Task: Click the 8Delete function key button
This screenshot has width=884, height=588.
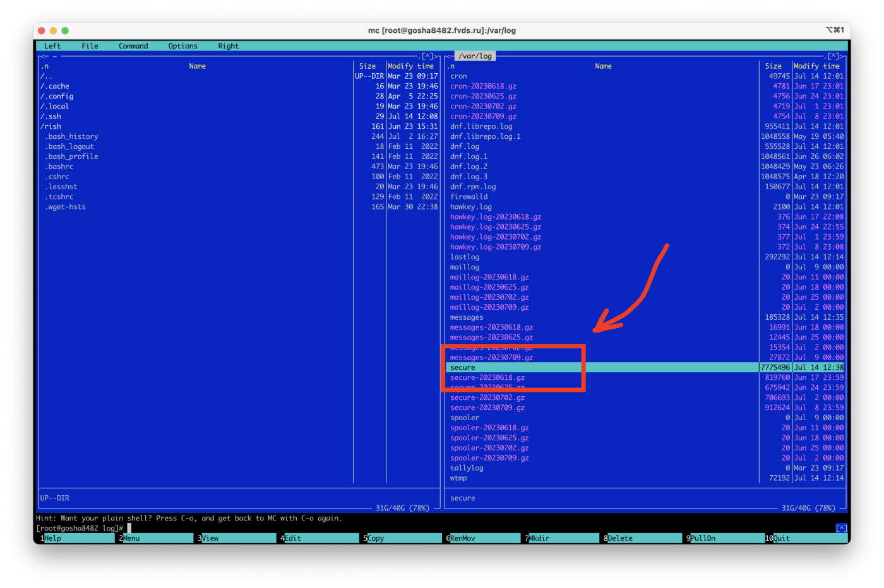Action: tap(641, 538)
